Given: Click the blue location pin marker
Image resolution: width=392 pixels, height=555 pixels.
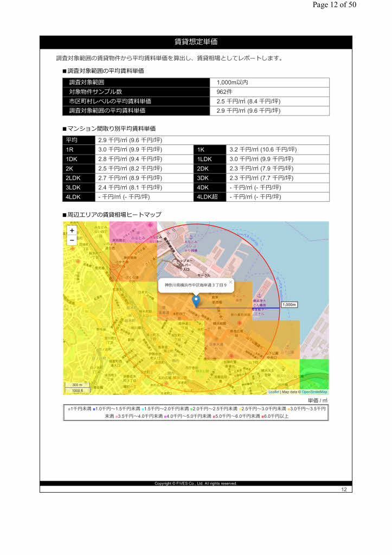Looking at the screenshot, I should pos(196,301).
